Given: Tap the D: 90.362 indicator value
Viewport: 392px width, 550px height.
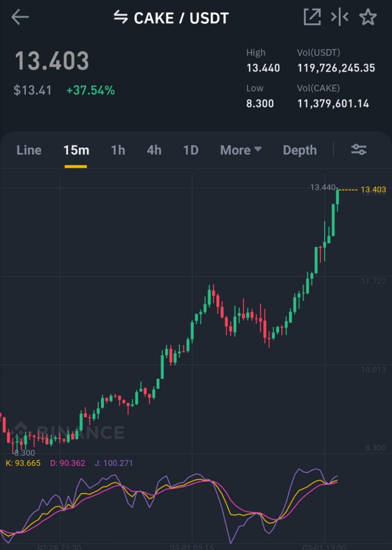Looking at the screenshot, I should (67, 463).
